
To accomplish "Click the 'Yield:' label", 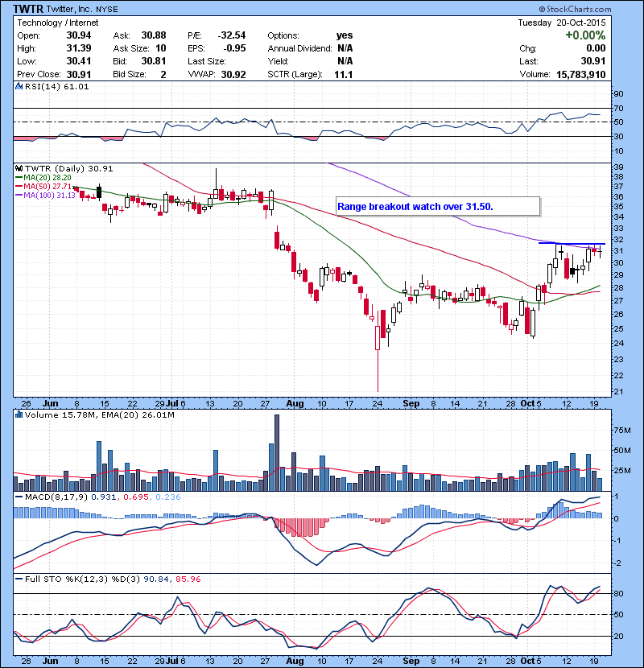I will point(279,61).
